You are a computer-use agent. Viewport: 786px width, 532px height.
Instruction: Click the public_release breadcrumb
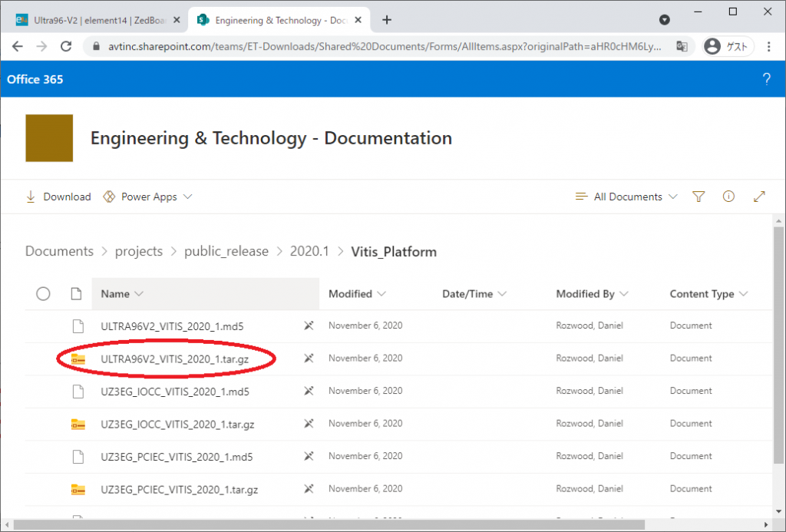[x=226, y=252]
